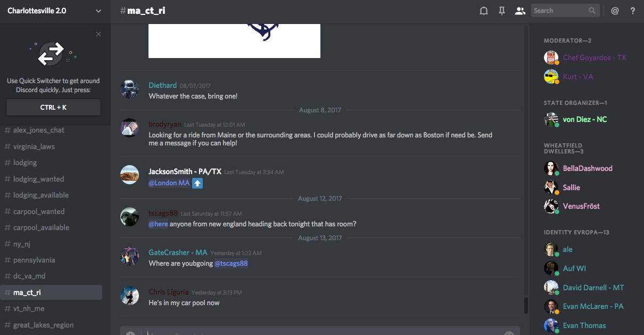Open recent mentions @ icon
This screenshot has width=644, height=335.
615,11
